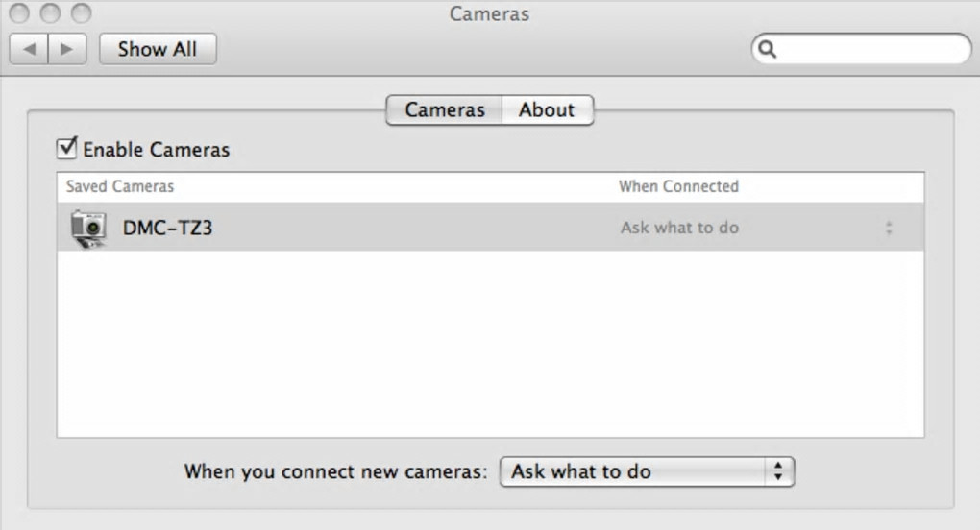980x530 pixels.
Task: Zoom the Cameras preferences window
Action: (81, 13)
